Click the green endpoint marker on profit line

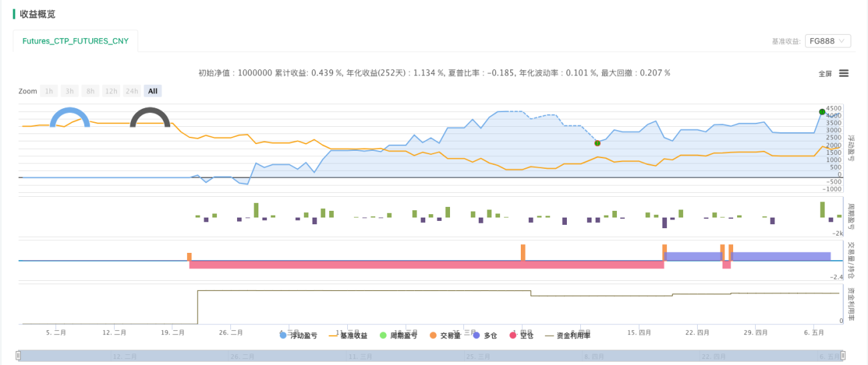(822, 111)
